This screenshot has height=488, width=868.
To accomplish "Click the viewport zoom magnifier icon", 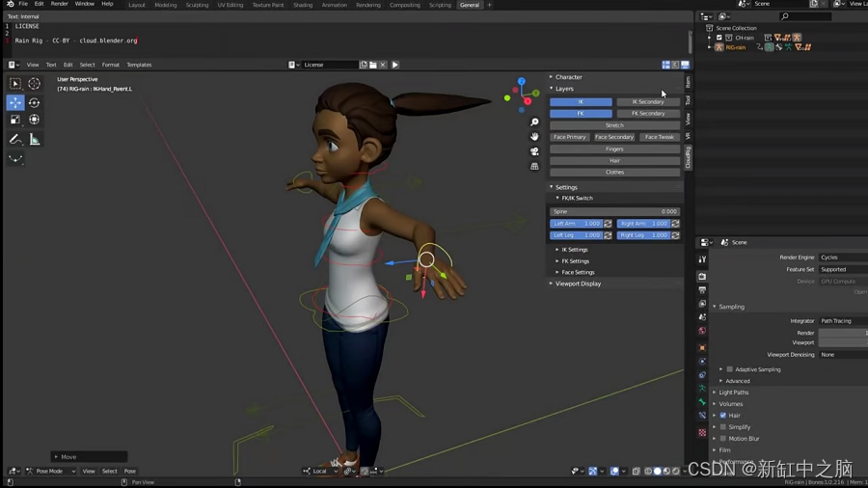I will [534, 122].
